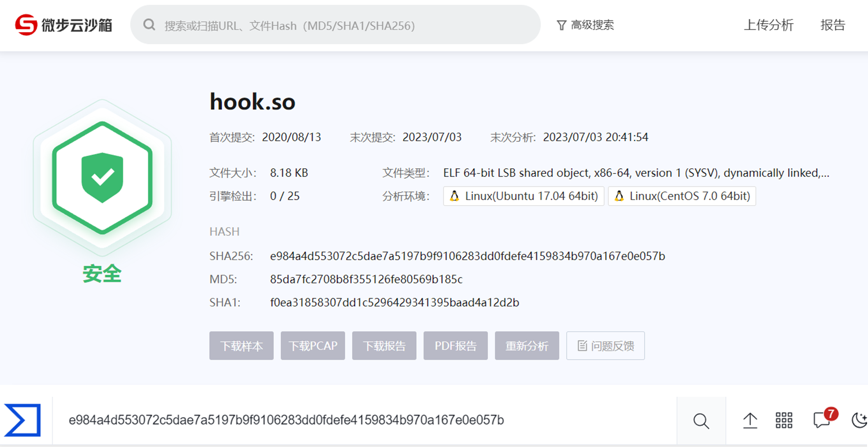
Task: Open 问题反馈 feedback form
Action: pyautogui.click(x=605, y=346)
